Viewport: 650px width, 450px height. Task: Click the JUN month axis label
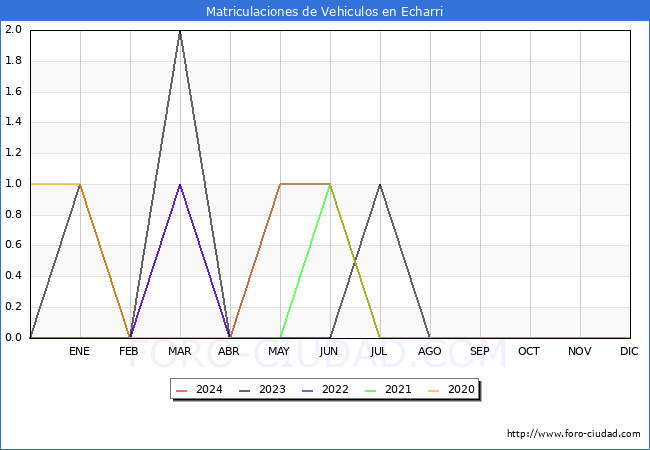point(329,351)
